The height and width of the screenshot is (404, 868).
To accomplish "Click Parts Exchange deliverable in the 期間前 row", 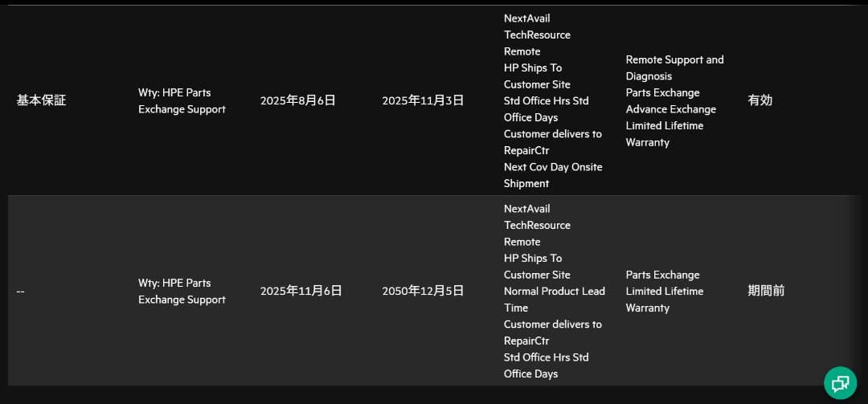I will coord(662,275).
